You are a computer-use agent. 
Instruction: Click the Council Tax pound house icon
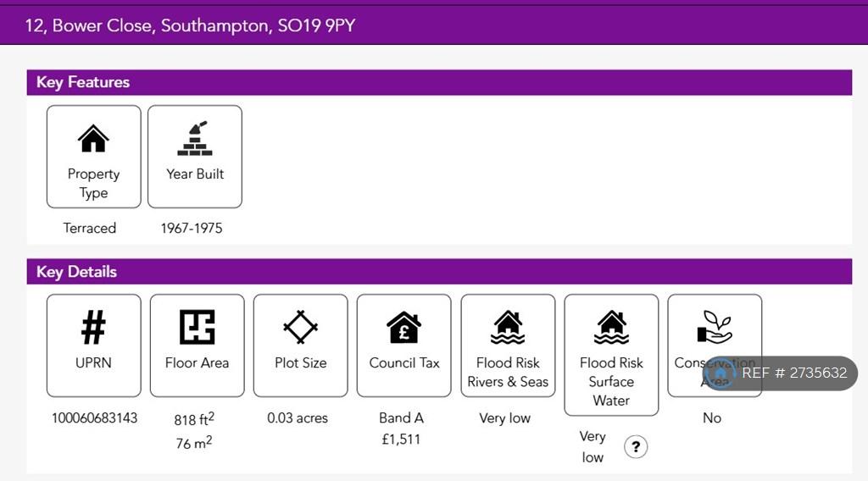404,328
